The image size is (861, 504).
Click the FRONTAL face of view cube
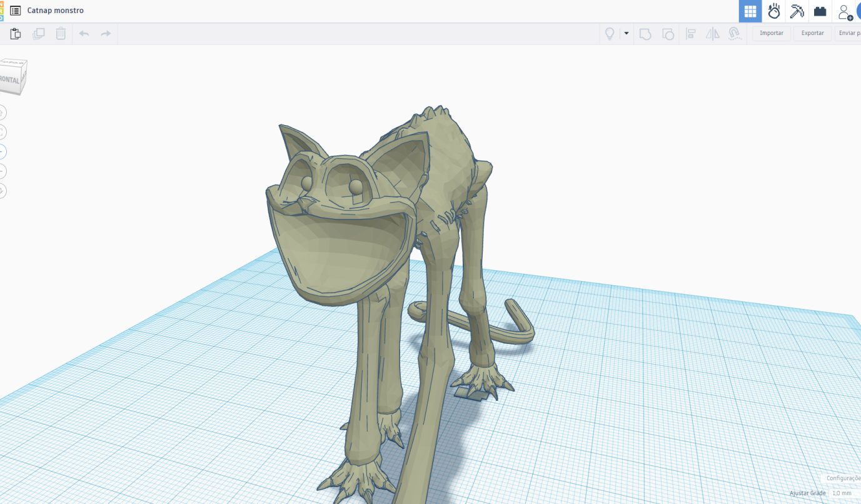[x=9, y=80]
